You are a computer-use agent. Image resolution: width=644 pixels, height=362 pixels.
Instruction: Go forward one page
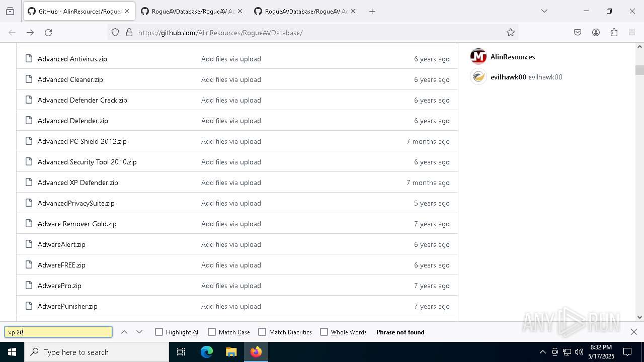pyautogui.click(x=30, y=33)
